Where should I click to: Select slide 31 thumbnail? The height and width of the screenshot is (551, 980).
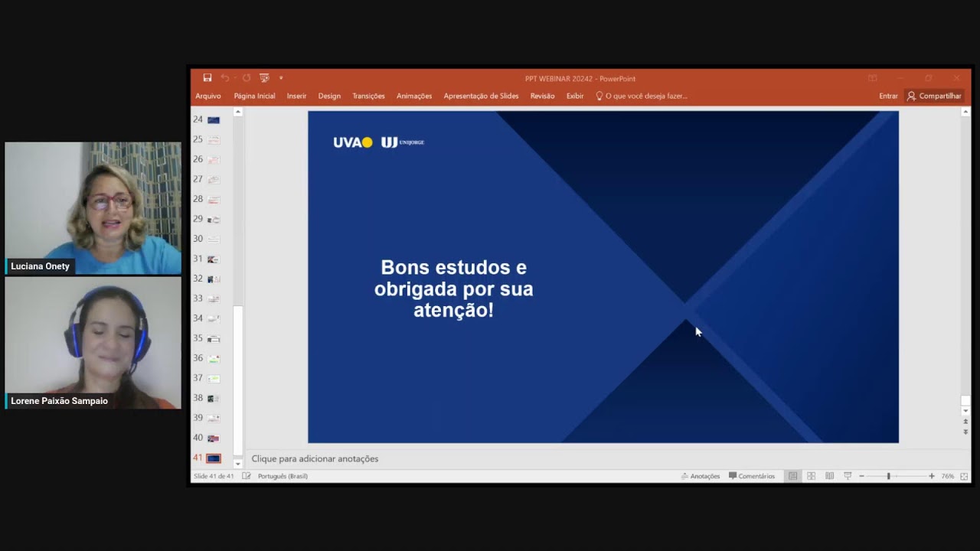(x=214, y=259)
